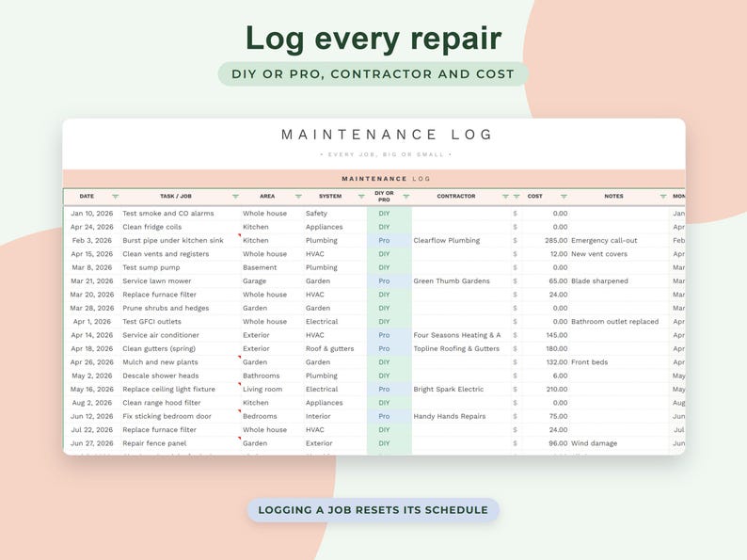Select the 'Clearflow Plumbing' contractor cell

tap(461, 241)
